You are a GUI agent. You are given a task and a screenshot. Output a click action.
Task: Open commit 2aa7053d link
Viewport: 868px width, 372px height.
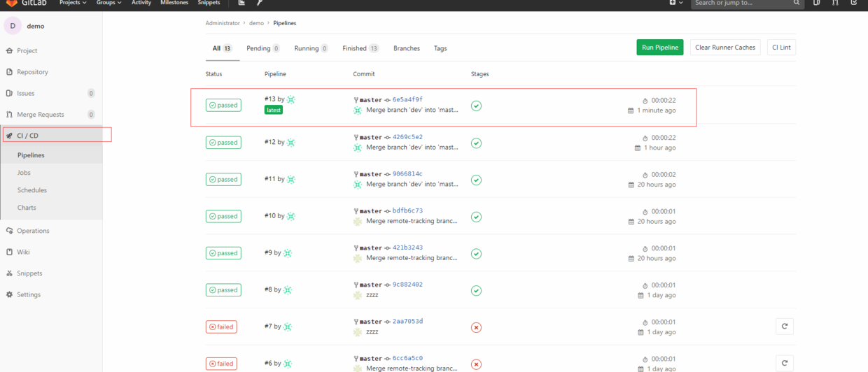point(407,321)
